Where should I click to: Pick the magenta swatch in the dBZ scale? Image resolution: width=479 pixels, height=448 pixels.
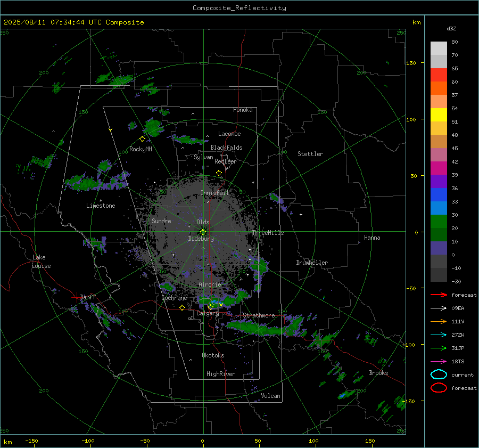439,168
